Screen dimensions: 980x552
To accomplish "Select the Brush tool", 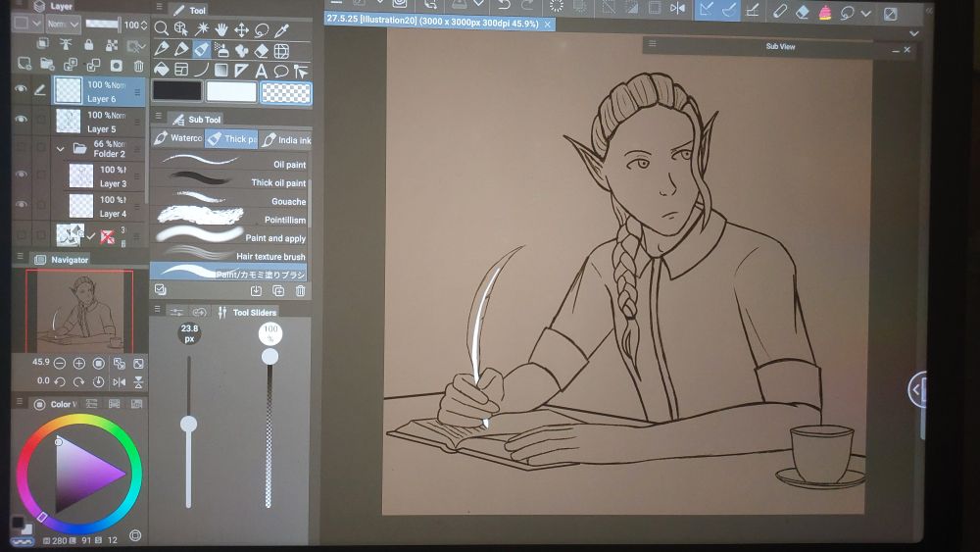I will pos(201,49).
